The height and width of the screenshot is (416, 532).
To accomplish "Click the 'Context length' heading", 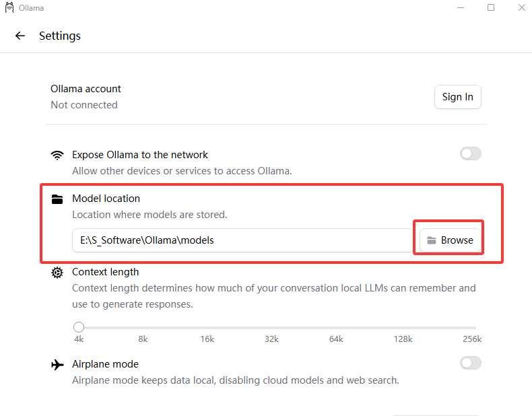I will [106, 272].
